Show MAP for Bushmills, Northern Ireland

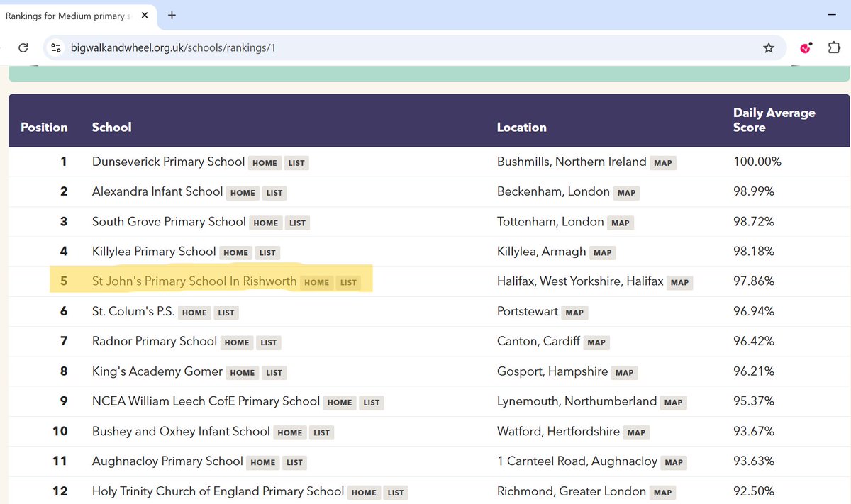click(x=663, y=163)
